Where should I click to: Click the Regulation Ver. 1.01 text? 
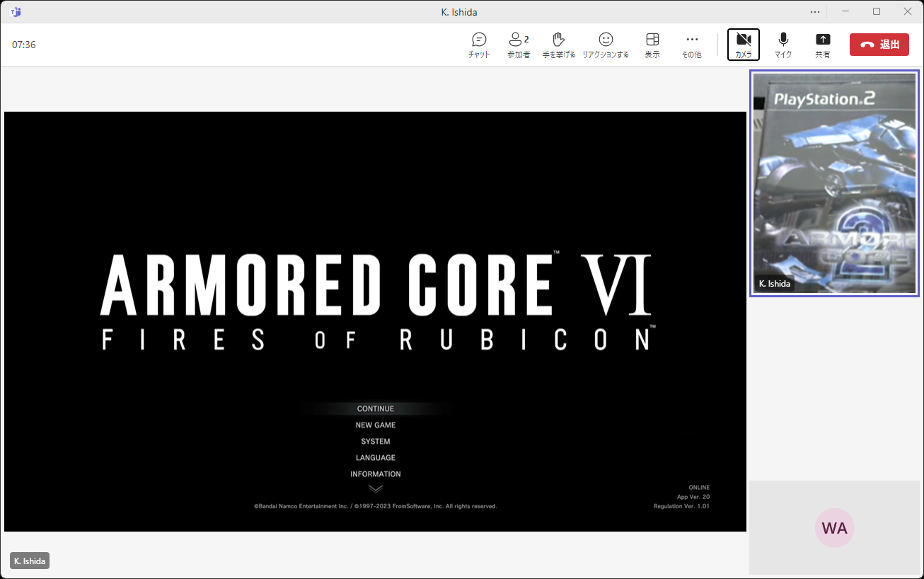(681, 506)
